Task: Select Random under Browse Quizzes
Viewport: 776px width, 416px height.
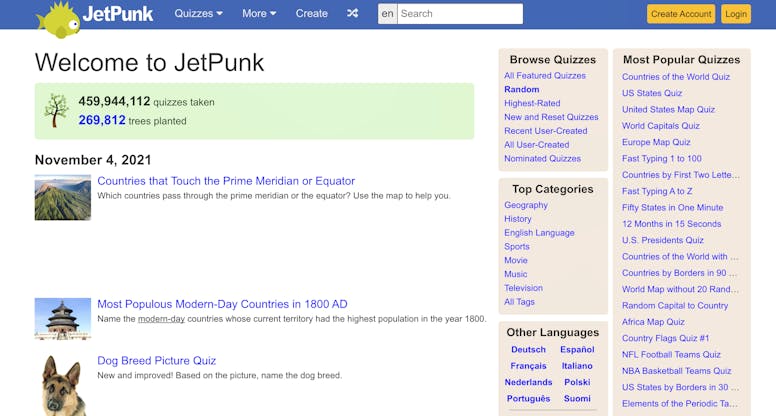Action: [522, 90]
